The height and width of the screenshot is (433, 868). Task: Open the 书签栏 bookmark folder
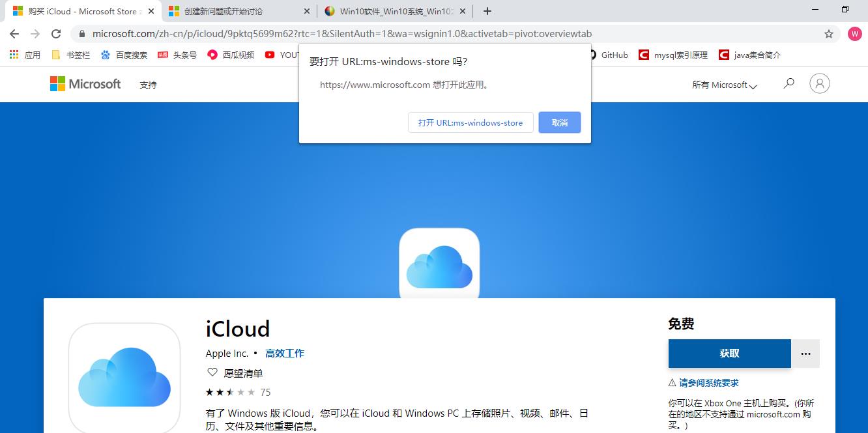tap(71, 55)
